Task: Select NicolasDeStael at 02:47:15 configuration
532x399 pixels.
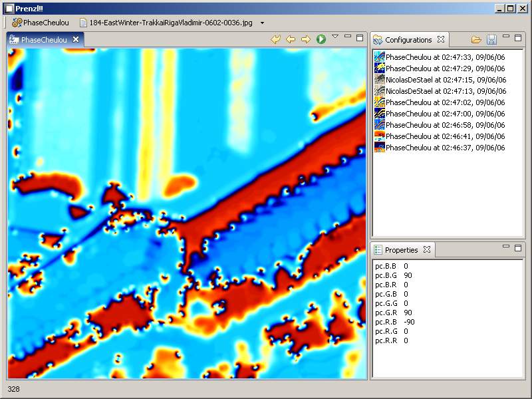Action: [x=444, y=80]
